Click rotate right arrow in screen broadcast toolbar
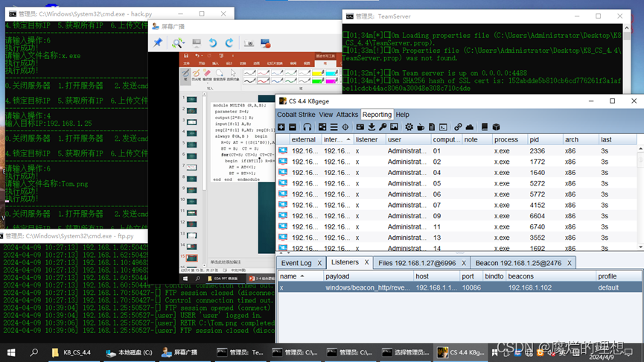644x362 pixels. pos(229,42)
